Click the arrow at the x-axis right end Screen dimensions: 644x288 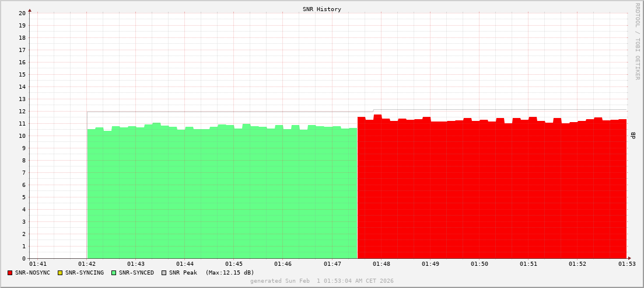(629, 258)
